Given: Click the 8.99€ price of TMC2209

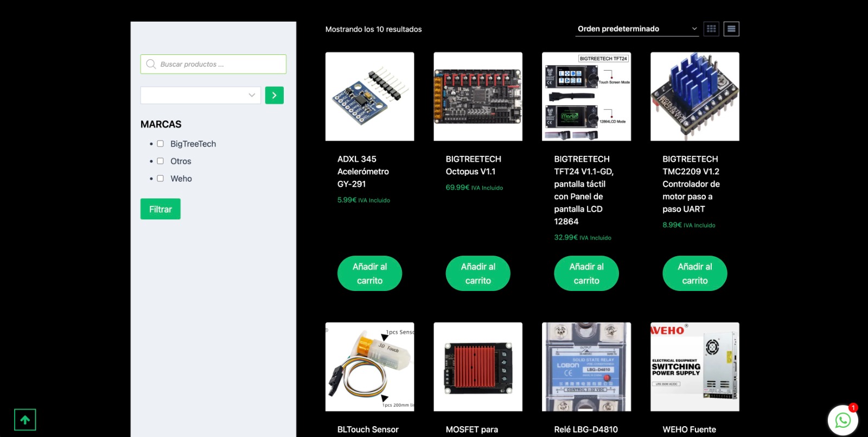Looking at the screenshot, I should point(672,225).
